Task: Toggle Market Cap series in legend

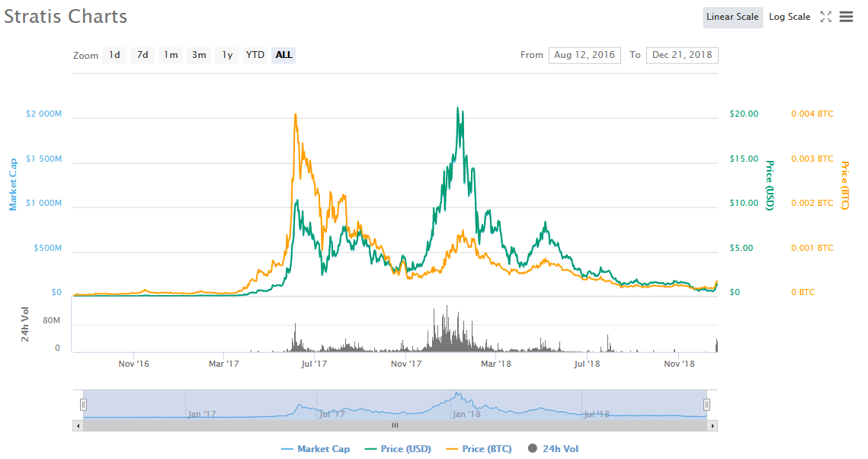Action: 315,449
